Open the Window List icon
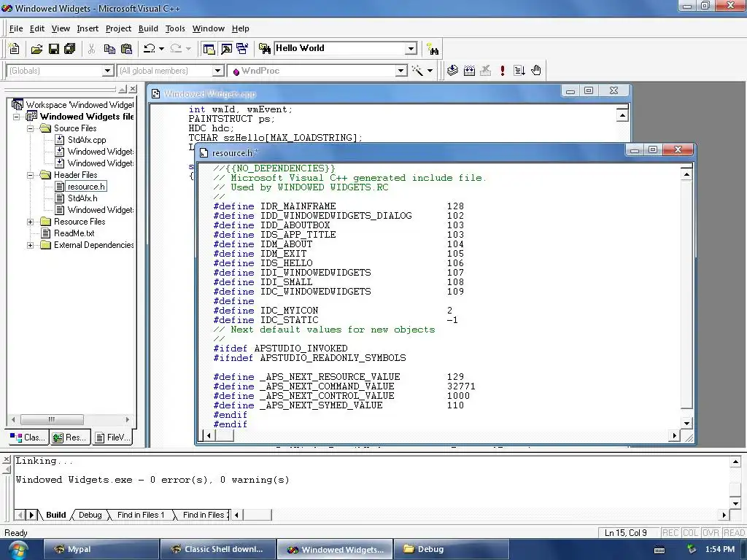 (242, 49)
